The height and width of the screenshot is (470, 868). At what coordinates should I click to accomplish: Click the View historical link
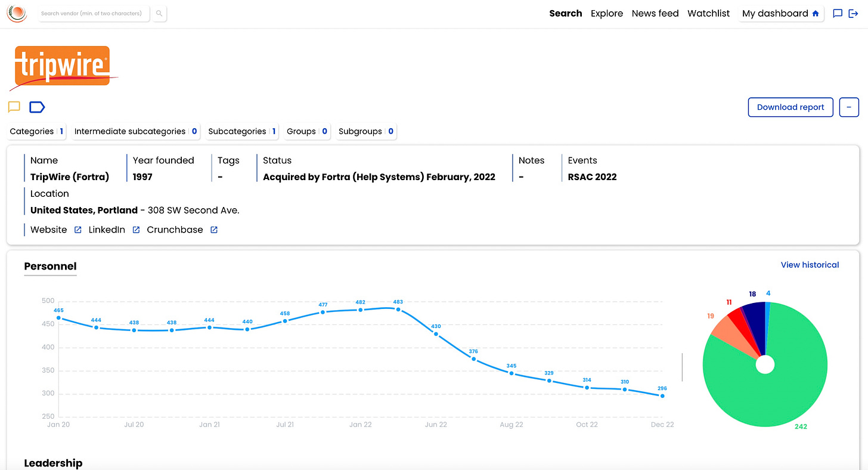coord(810,265)
